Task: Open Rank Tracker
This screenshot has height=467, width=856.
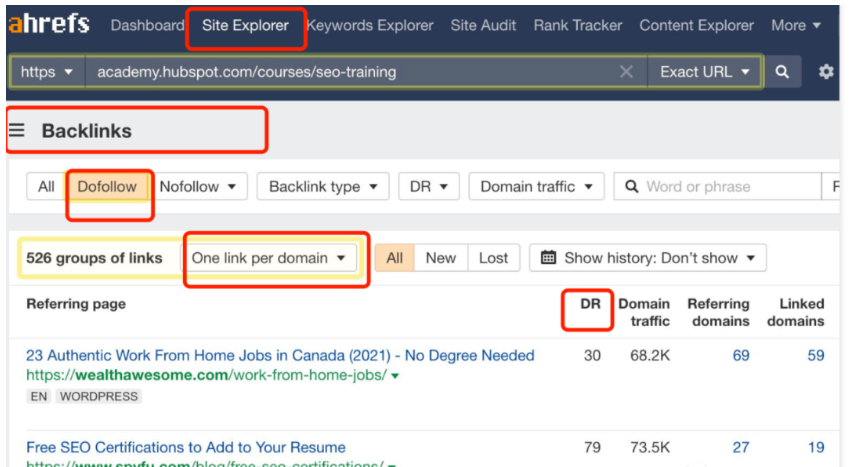Action: coord(578,25)
